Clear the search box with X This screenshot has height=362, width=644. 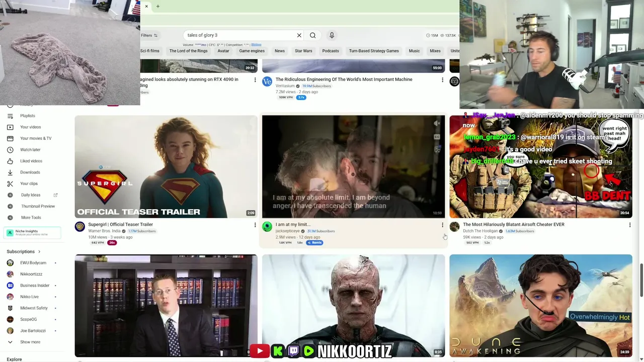(299, 35)
